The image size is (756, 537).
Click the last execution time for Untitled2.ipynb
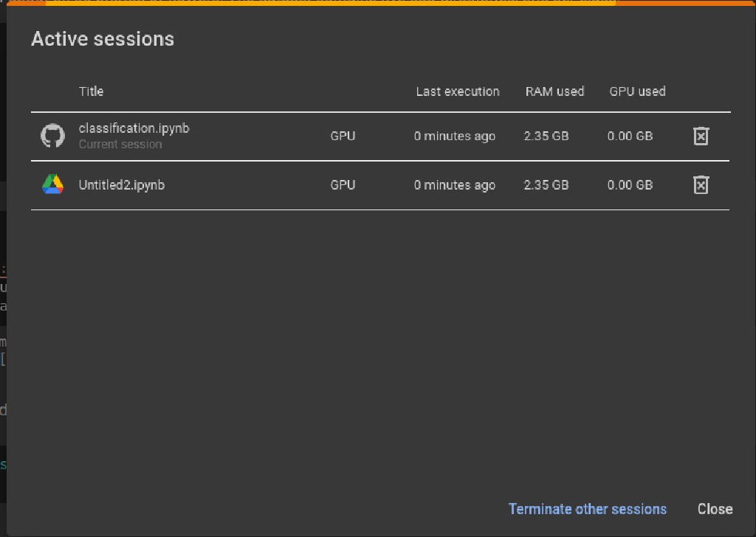click(454, 184)
